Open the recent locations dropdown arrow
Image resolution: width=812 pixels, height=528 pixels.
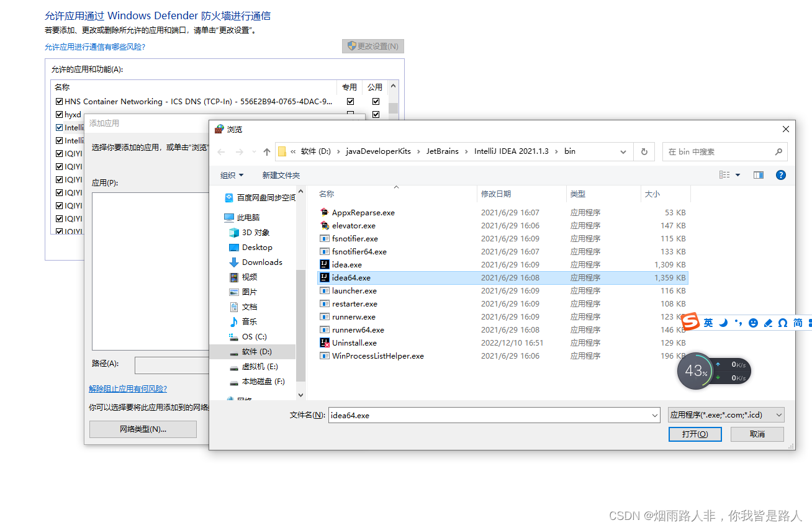[x=254, y=152]
